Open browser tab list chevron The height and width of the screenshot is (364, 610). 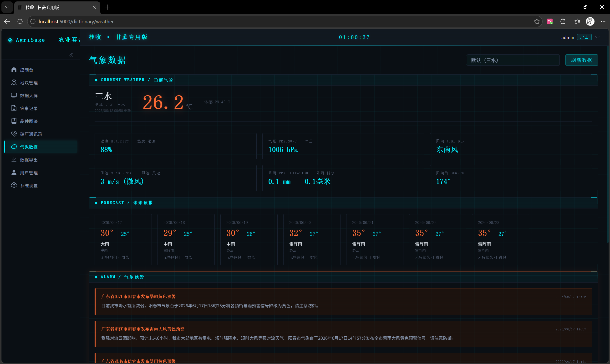(7, 7)
